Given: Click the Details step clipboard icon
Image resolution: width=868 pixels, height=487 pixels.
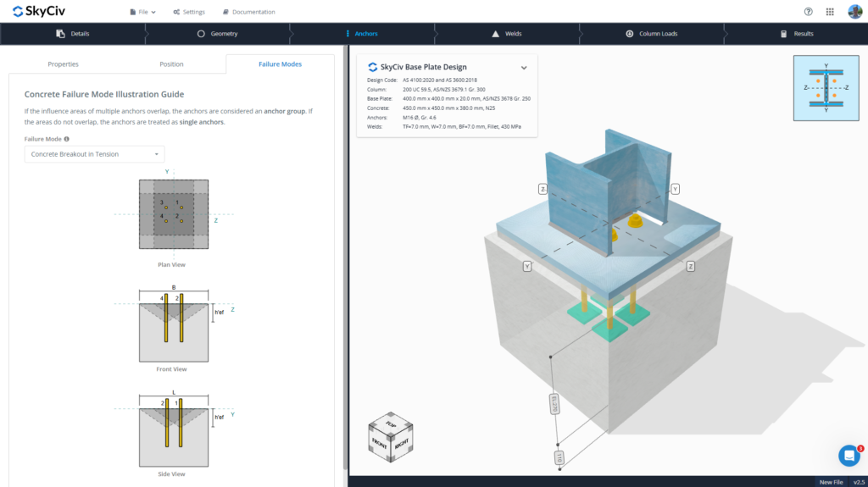Looking at the screenshot, I should [x=60, y=34].
